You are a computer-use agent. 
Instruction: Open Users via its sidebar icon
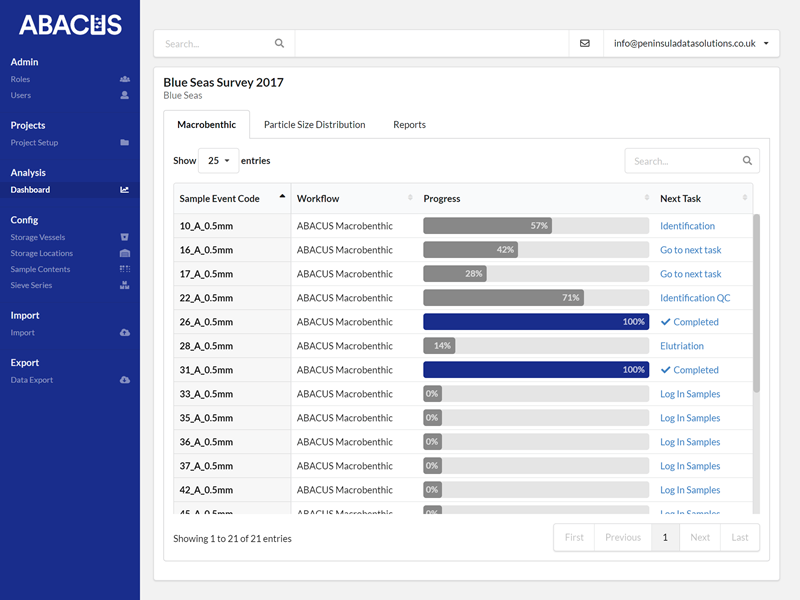pyautogui.click(x=125, y=95)
